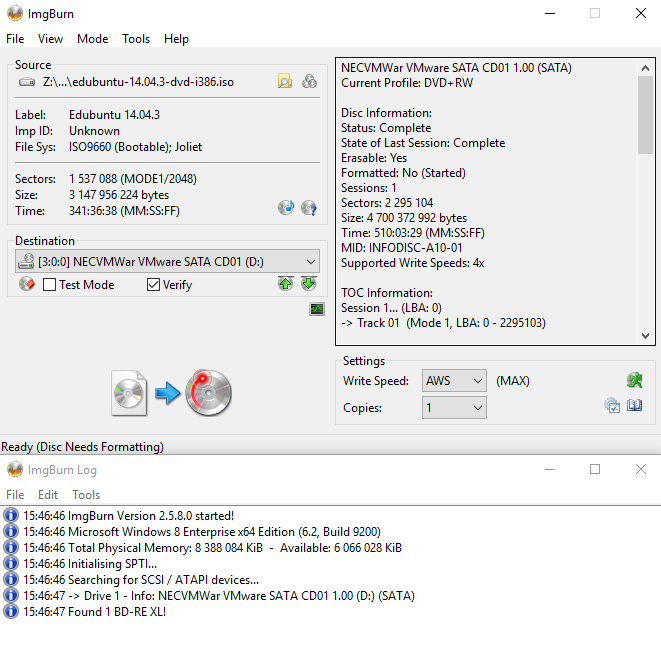Click the ImgBurn Log window app icon
661x667 pixels.
pos(15,470)
